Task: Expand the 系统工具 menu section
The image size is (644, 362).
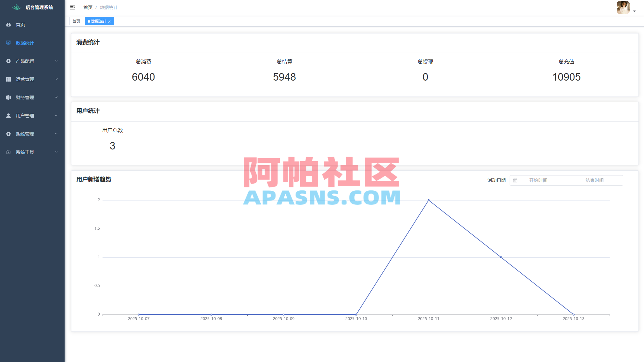Action: [x=31, y=152]
